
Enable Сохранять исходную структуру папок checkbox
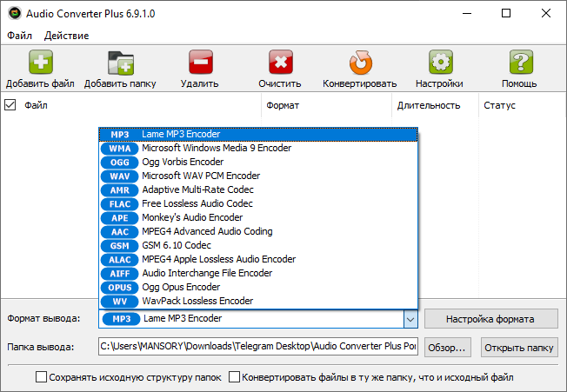pos(41,377)
